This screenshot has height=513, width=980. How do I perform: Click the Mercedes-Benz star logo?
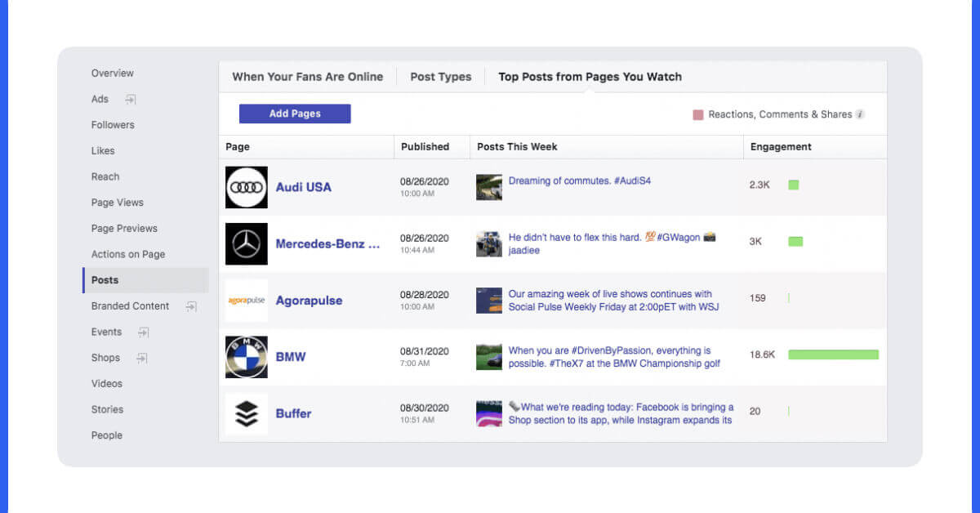coord(247,243)
